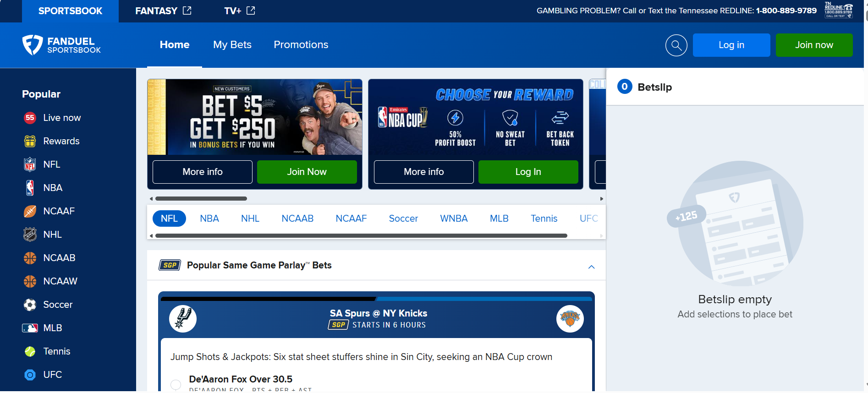Select the NBA sport tab
This screenshot has width=868, height=393.
[209, 218]
